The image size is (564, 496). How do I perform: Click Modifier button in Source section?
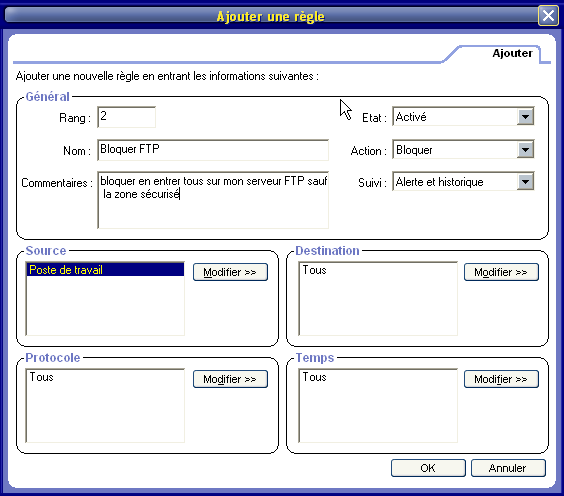click(230, 272)
